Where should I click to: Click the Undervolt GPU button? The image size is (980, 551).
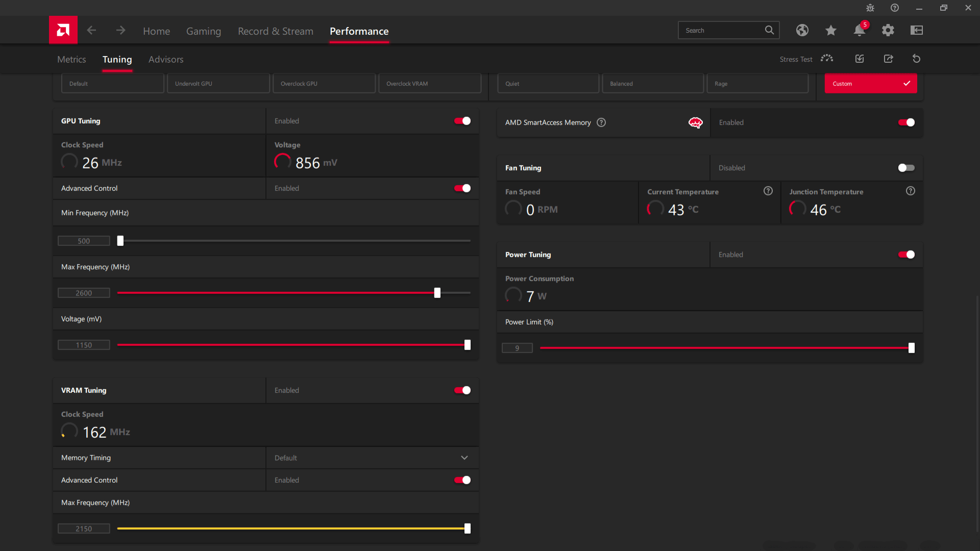click(x=218, y=83)
